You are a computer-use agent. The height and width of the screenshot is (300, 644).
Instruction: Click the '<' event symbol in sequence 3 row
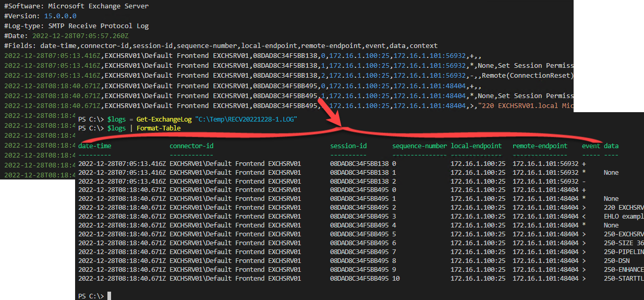(584, 216)
